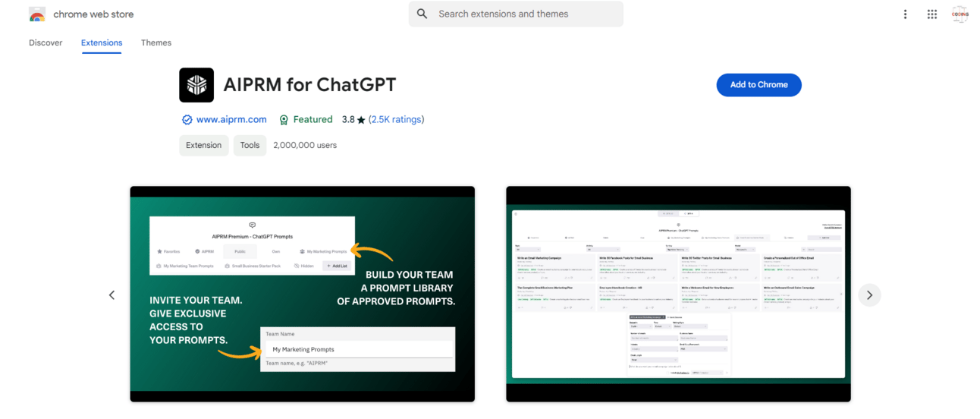The height and width of the screenshot is (419, 980).
Task: Click the AIPRM for ChatGPT heading
Action: coord(309,85)
